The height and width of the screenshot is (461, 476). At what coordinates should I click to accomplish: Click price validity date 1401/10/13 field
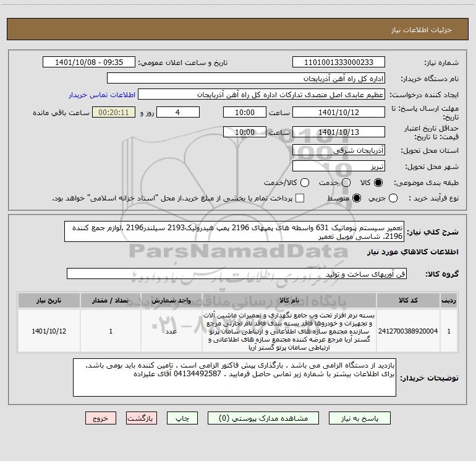tap(339, 132)
